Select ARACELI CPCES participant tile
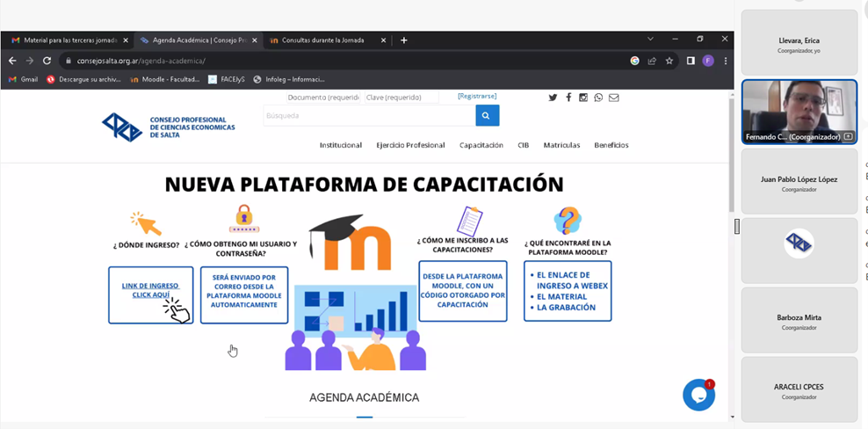This screenshot has height=429, width=868. click(799, 389)
